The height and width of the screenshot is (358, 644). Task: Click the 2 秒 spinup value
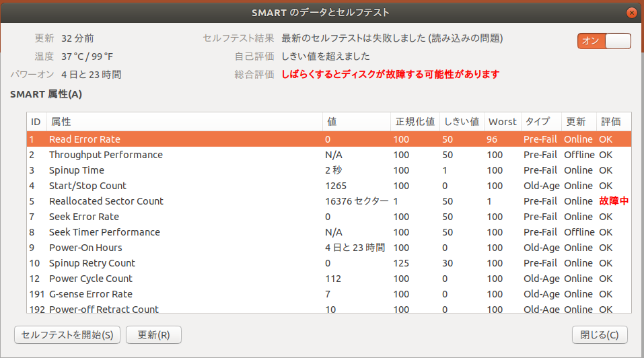click(334, 170)
